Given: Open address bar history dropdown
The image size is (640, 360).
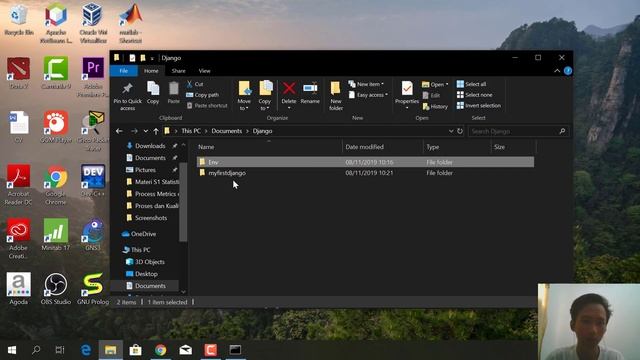Looking at the screenshot, I should [x=451, y=131].
